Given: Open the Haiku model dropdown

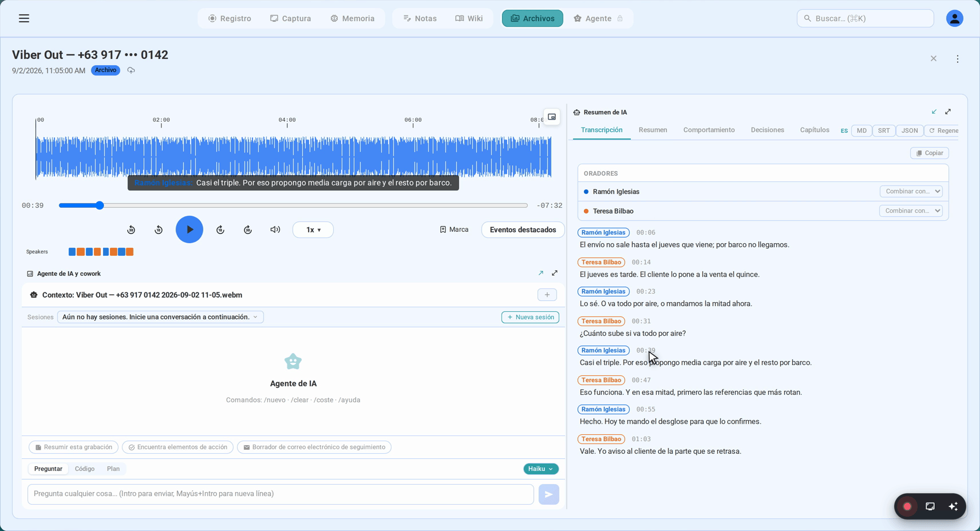Looking at the screenshot, I should [541, 469].
